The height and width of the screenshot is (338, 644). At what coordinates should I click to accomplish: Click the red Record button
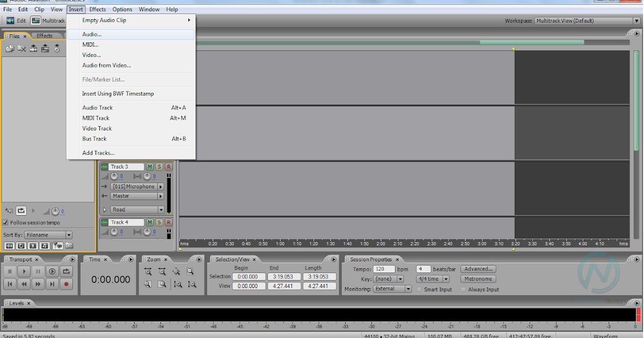tap(66, 284)
